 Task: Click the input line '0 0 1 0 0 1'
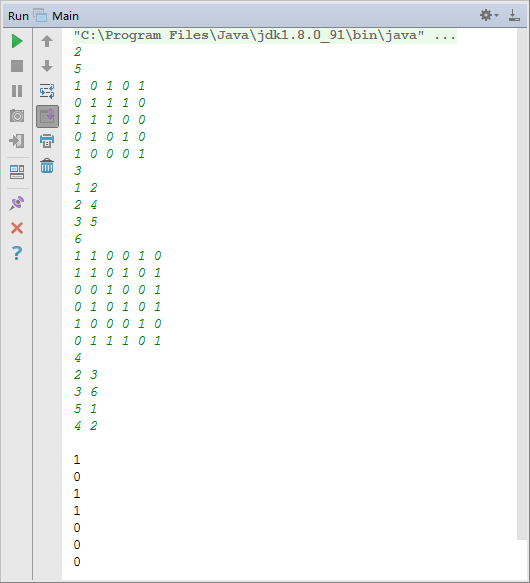(118, 290)
